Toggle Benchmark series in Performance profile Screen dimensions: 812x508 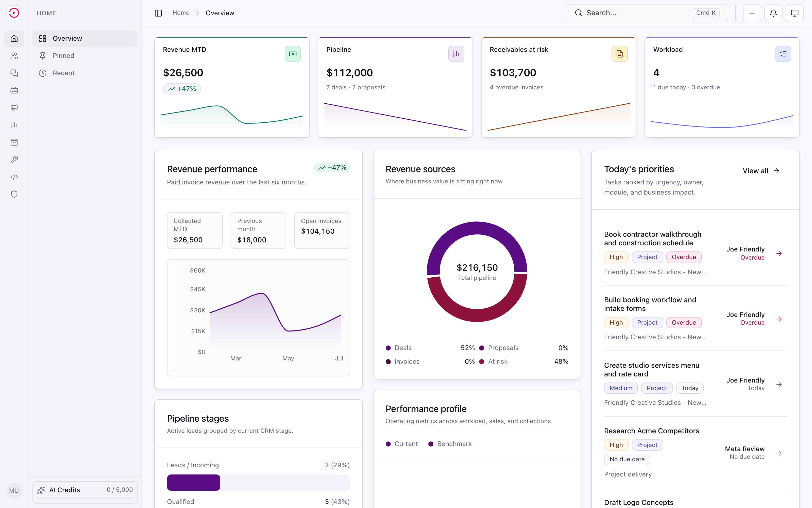click(450, 444)
